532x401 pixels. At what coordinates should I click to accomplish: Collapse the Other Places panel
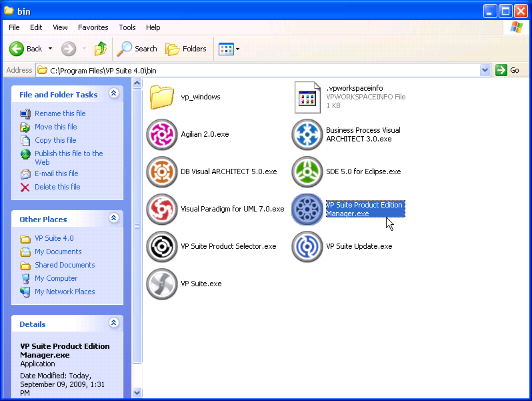(114, 218)
